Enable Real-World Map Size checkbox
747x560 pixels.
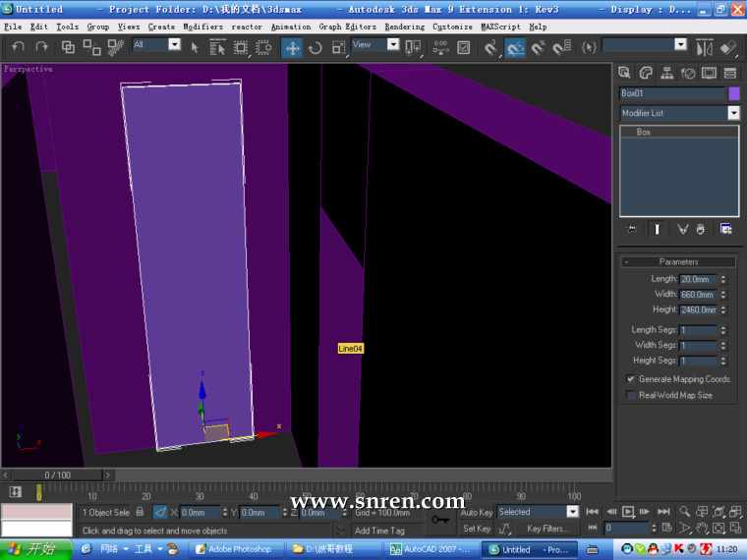(631, 396)
